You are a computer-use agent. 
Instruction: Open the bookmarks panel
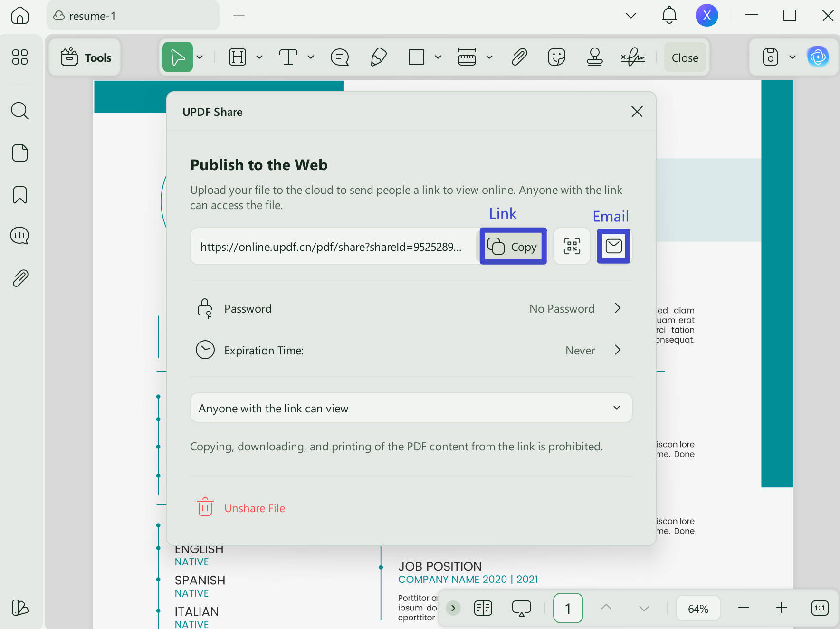tap(20, 195)
